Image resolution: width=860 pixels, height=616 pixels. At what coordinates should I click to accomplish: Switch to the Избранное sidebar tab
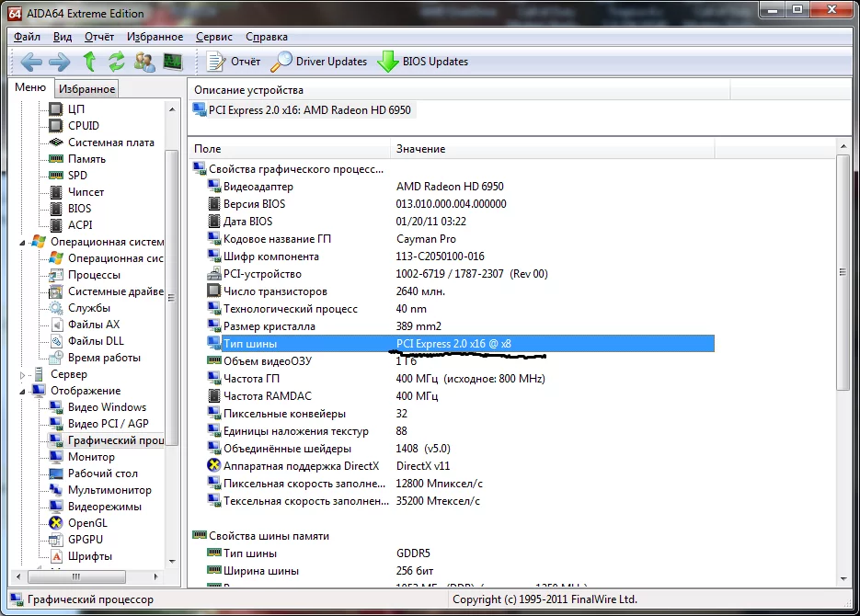pyautogui.click(x=86, y=89)
